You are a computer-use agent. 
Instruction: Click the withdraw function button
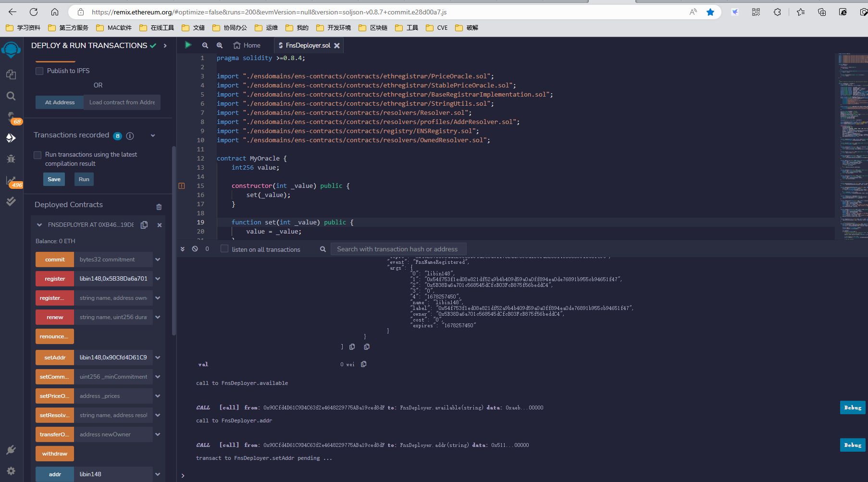pos(55,454)
